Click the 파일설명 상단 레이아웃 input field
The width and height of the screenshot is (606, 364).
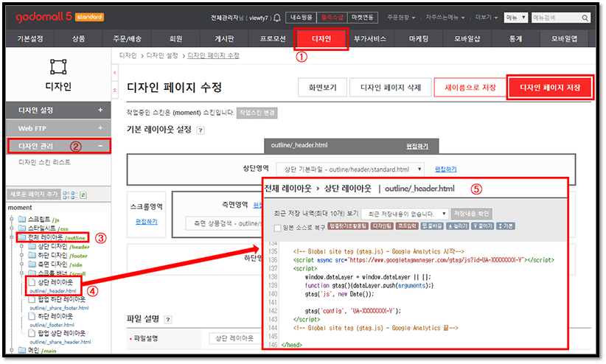click(x=234, y=338)
